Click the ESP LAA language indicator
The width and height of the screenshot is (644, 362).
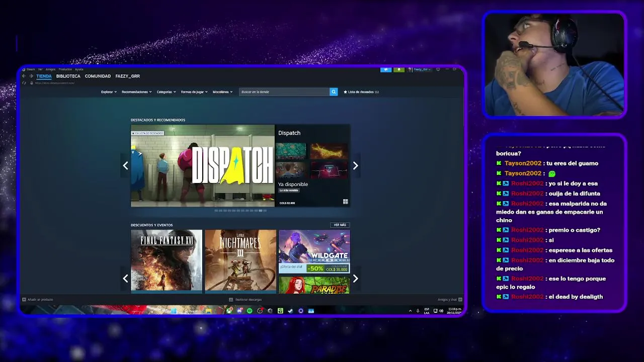click(x=427, y=311)
